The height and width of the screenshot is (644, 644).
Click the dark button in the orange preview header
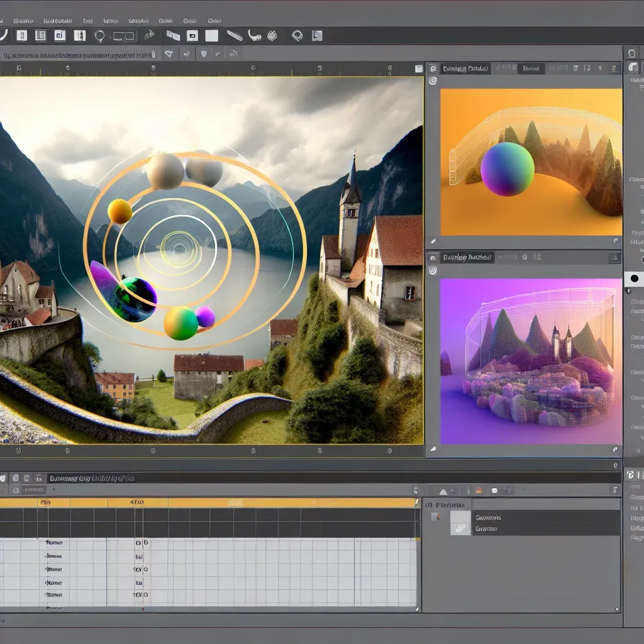(x=531, y=69)
